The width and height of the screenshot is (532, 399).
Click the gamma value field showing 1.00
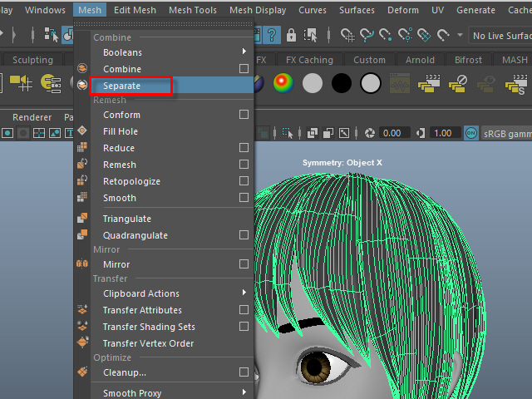pyautogui.click(x=442, y=133)
